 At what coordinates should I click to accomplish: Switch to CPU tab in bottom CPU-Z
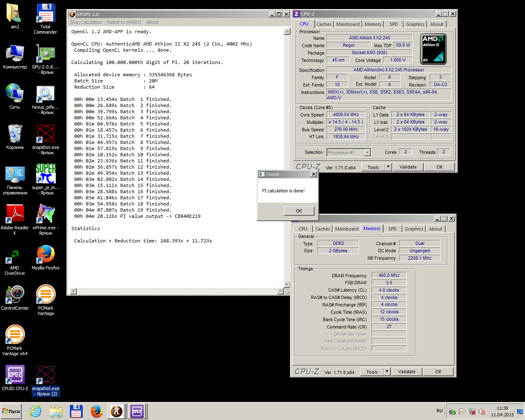coord(303,229)
